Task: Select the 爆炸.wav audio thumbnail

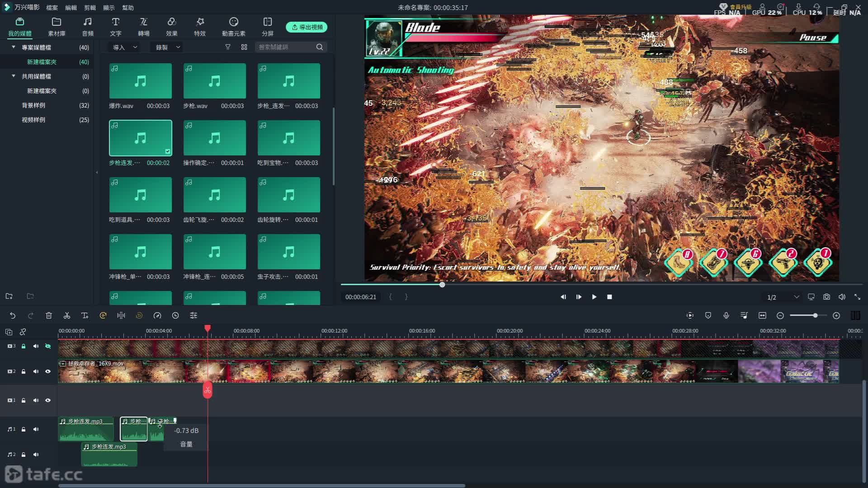Action: [x=140, y=81]
